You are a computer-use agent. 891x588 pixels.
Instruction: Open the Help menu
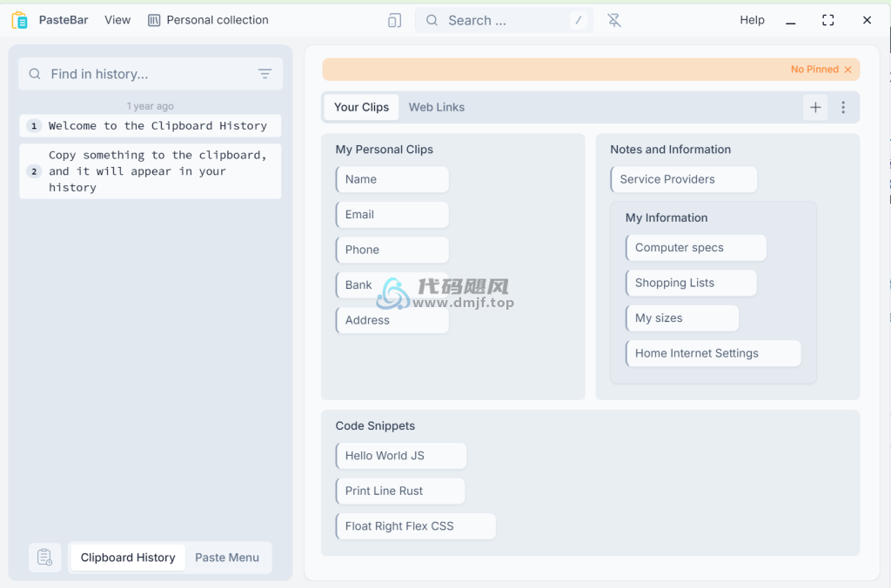click(752, 20)
